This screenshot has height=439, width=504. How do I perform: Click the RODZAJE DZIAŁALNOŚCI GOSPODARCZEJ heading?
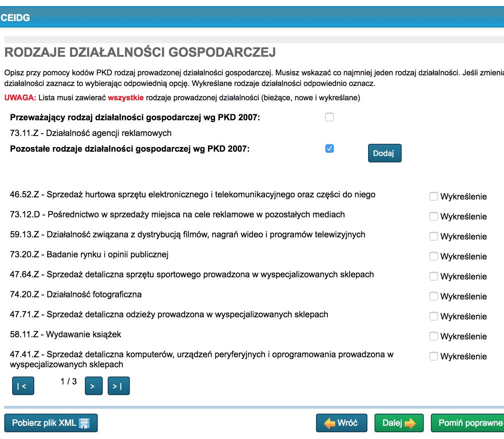tap(140, 52)
